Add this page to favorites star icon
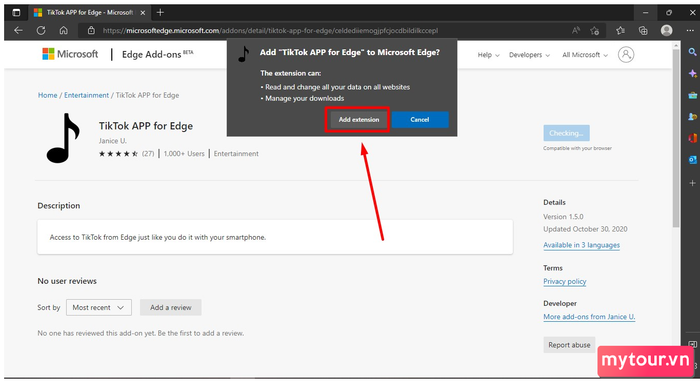 (x=595, y=30)
